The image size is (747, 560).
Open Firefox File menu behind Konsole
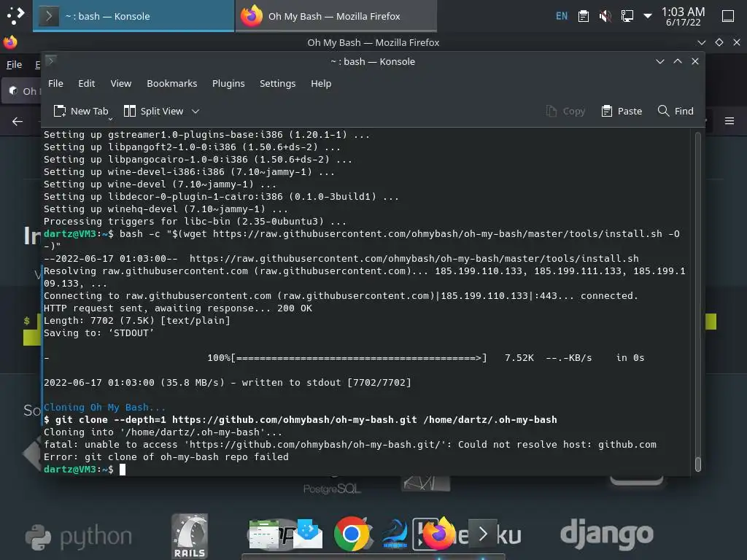pyautogui.click(x=14, y=64)
